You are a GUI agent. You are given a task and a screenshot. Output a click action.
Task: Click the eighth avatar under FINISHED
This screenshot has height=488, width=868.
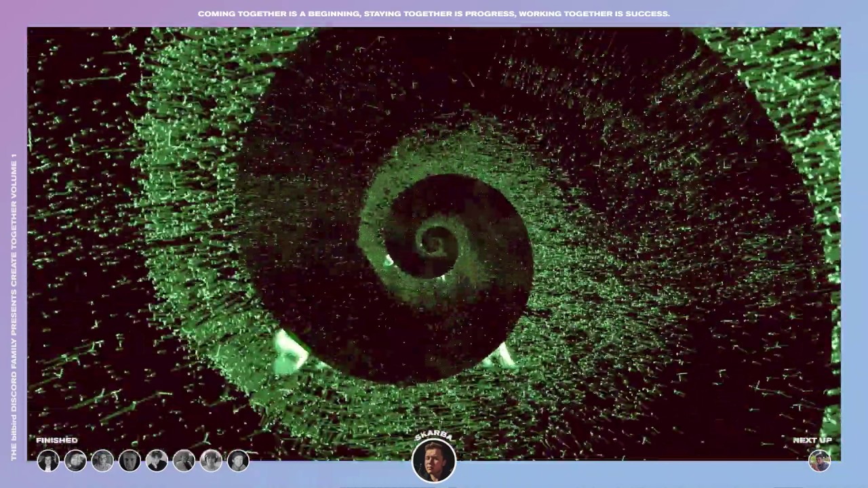[238, 461]
